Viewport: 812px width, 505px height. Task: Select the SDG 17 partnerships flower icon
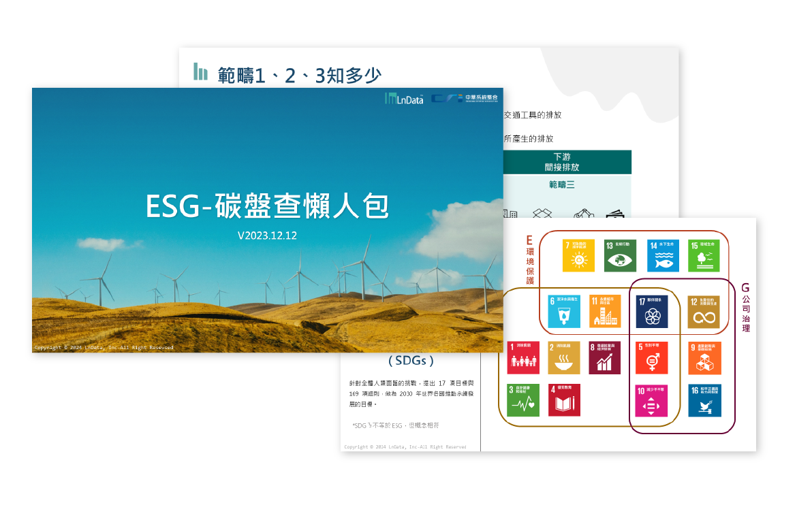pos(652,311)
